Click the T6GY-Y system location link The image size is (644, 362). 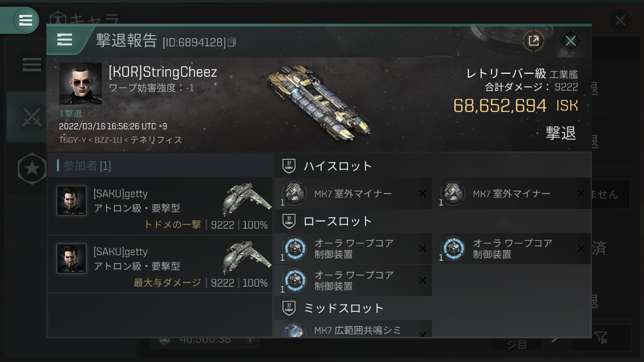pos(73,140)
